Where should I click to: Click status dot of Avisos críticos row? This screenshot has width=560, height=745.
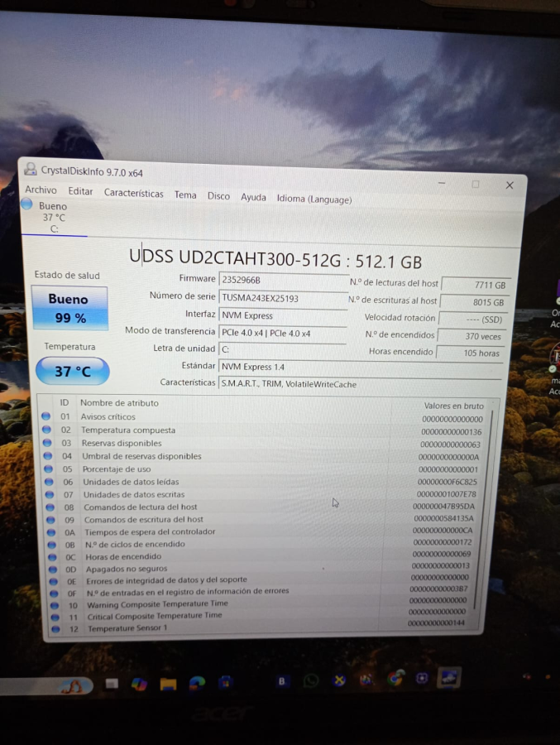[x=45, y=416]
